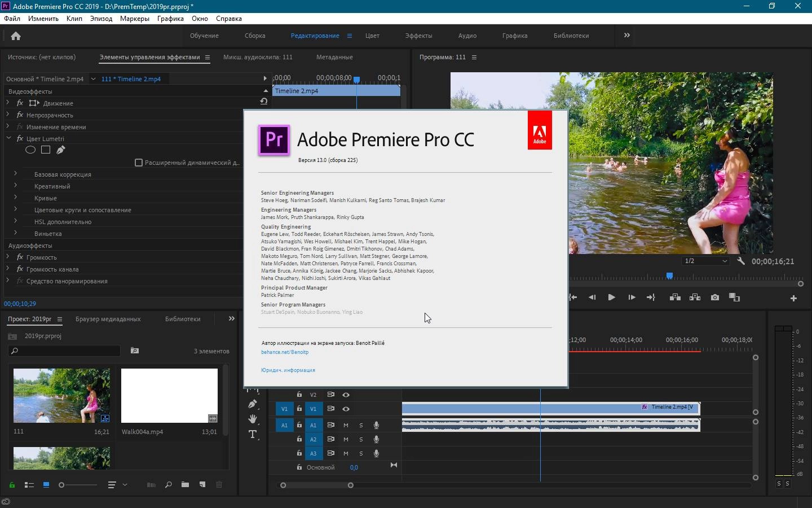Open the Маркеры menu
812x508 pixels.
(135, 19)
